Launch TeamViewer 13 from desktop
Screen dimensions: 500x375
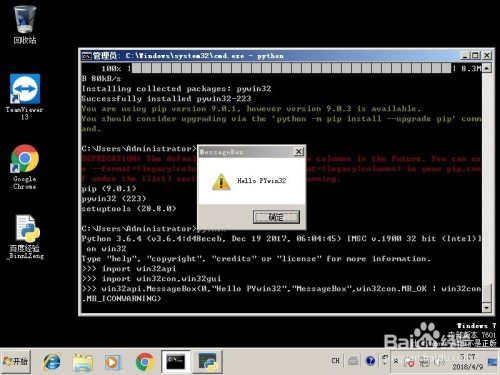[25, 97]
